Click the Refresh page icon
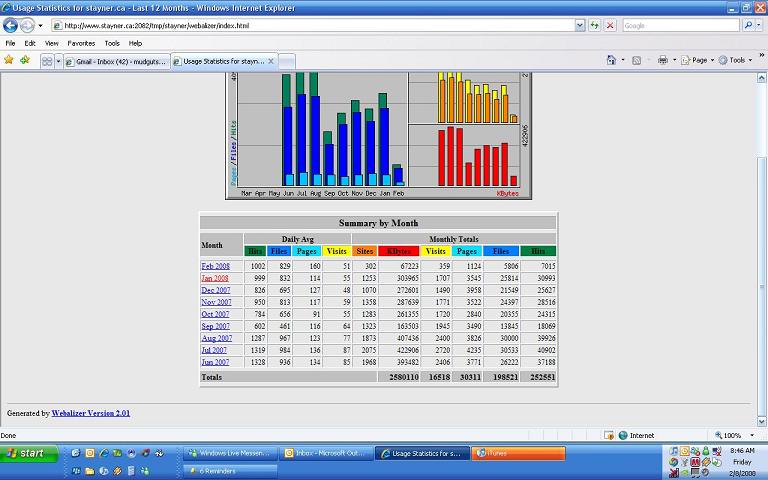This screenshot has width=768, height=480. (595, 25)
